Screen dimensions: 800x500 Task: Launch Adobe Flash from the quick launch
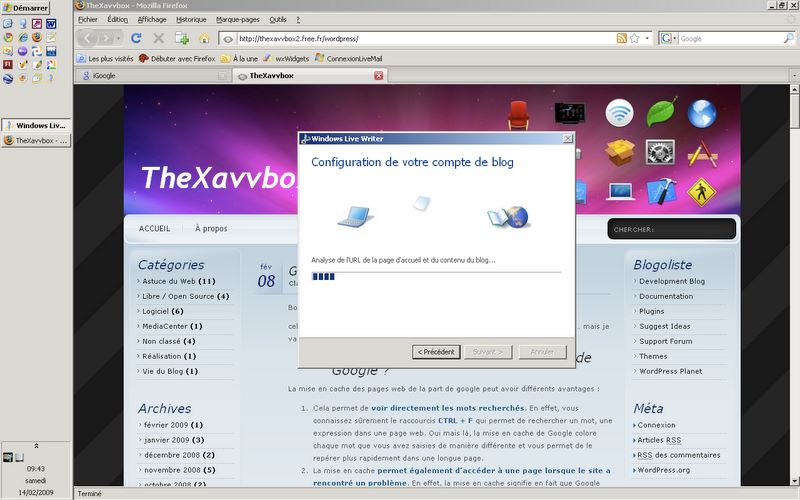tap(8, 64)
